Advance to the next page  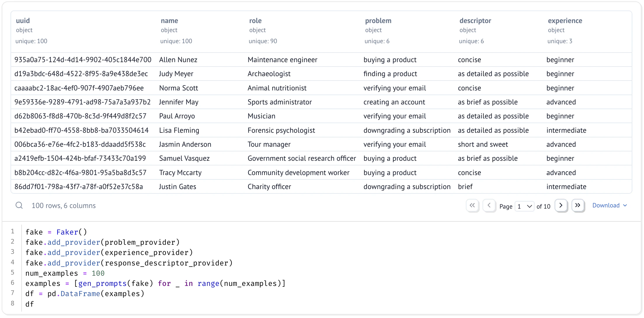[561, 205]
